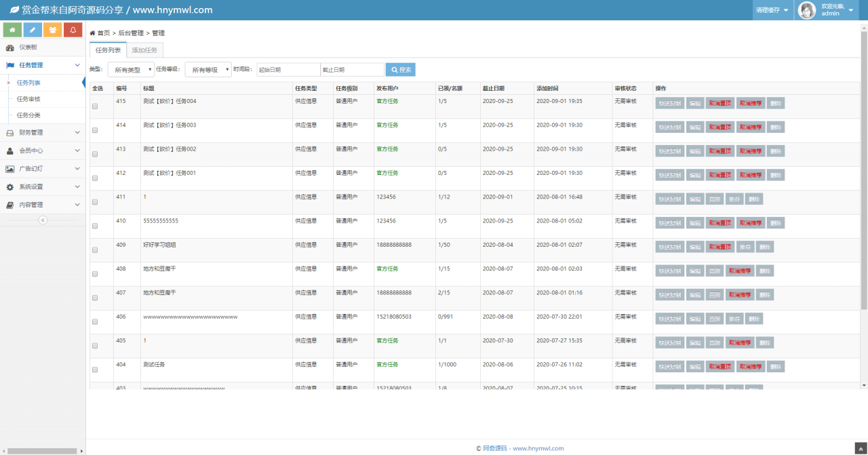The width and height of the screenshot is (868, 455).
Task: Click the green home shortcut icon
Action: pyautogui.click(x=12, y=30)
